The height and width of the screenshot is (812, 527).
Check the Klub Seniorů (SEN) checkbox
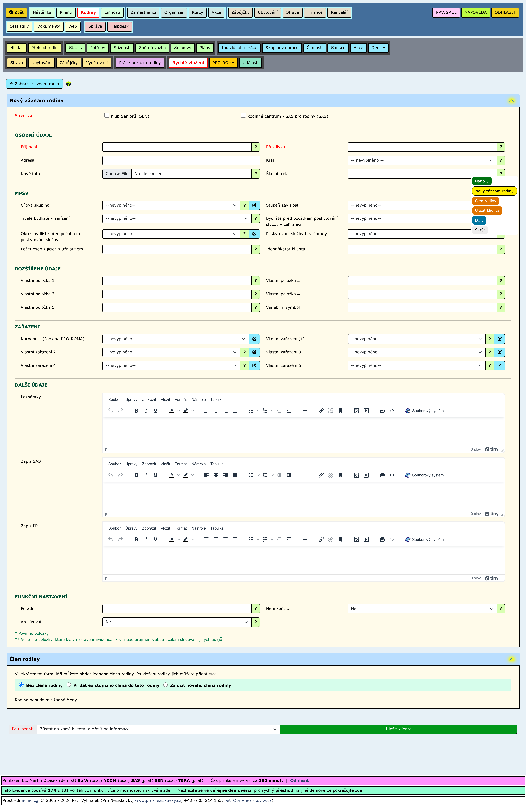107,115
